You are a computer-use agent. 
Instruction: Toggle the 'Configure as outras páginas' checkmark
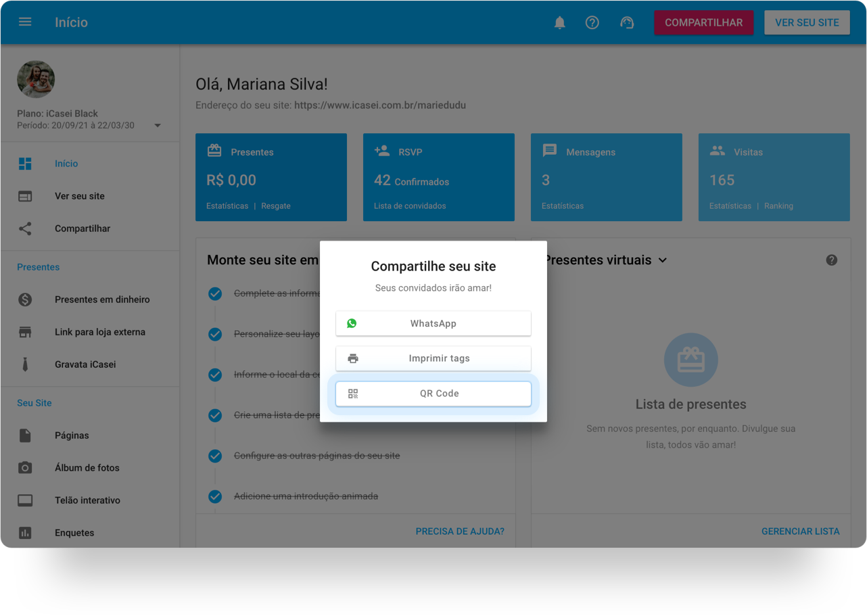click(x=215, y=456)
